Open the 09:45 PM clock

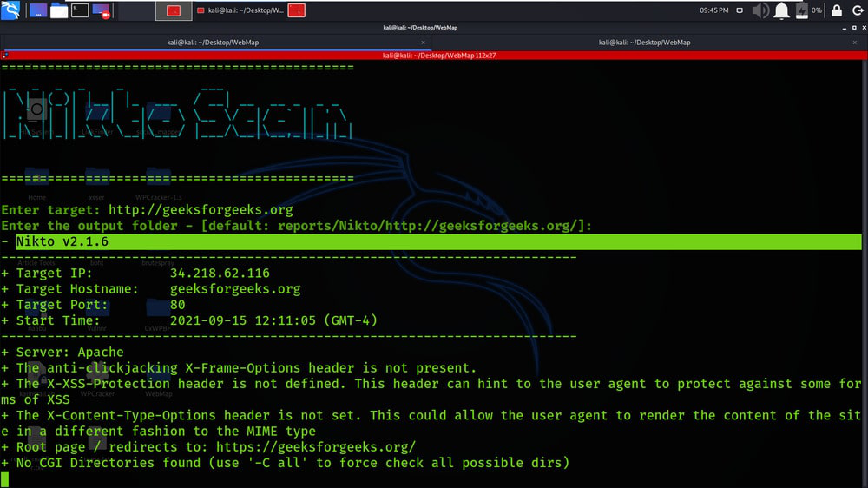point(713,10)
